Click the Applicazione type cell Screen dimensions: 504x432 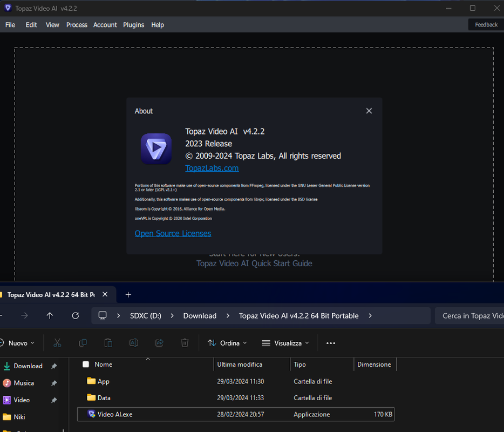pyautogui.click(x=311, y=414)
